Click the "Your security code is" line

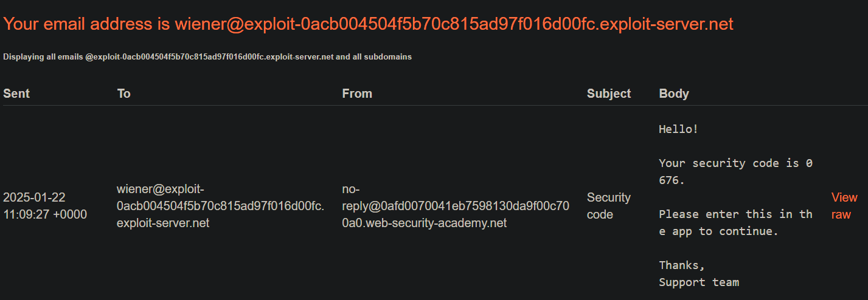pos(729,163)
